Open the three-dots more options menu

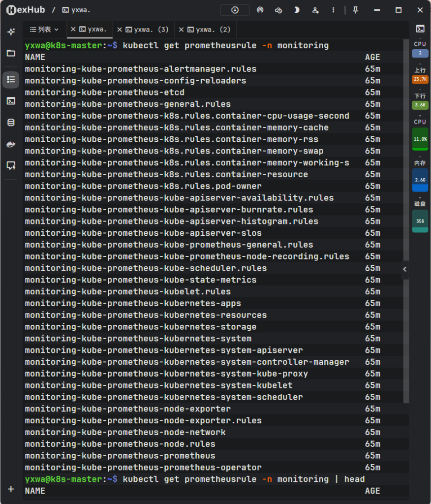click(x=333, y=10)
